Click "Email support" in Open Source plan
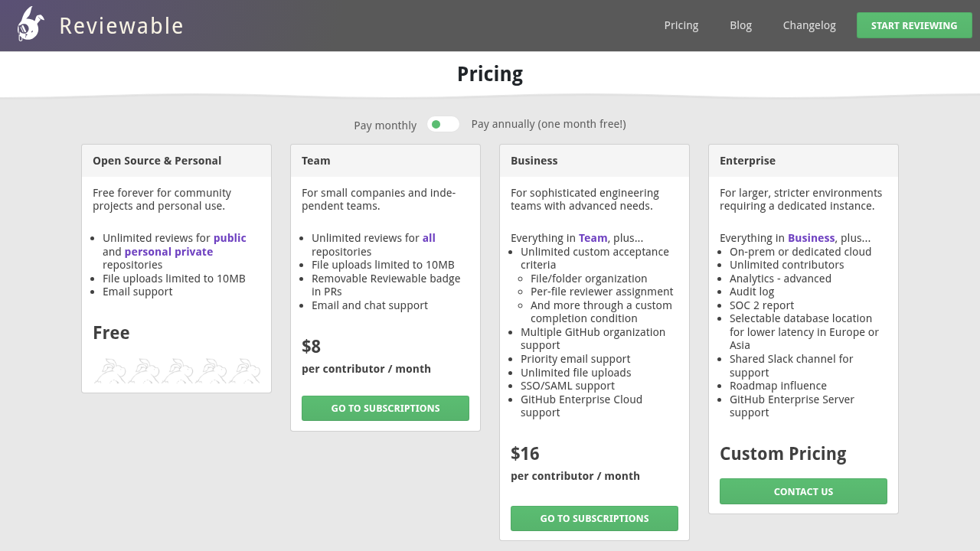Image resolution: width=980 pixels, height=551 pixels. pos(138,292)
